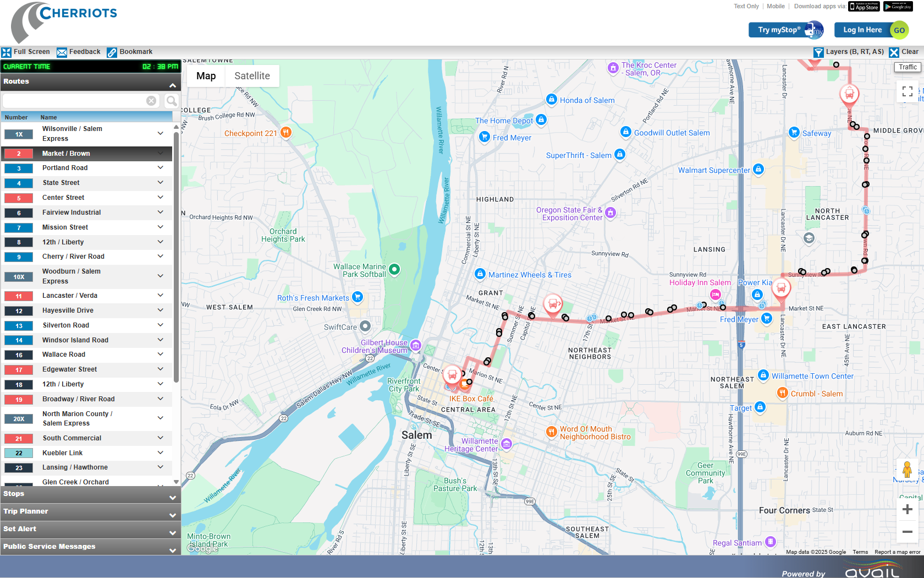Click the map zoom in button
The width and height of the screenshot is (924, 578).
tap(907, 510)
